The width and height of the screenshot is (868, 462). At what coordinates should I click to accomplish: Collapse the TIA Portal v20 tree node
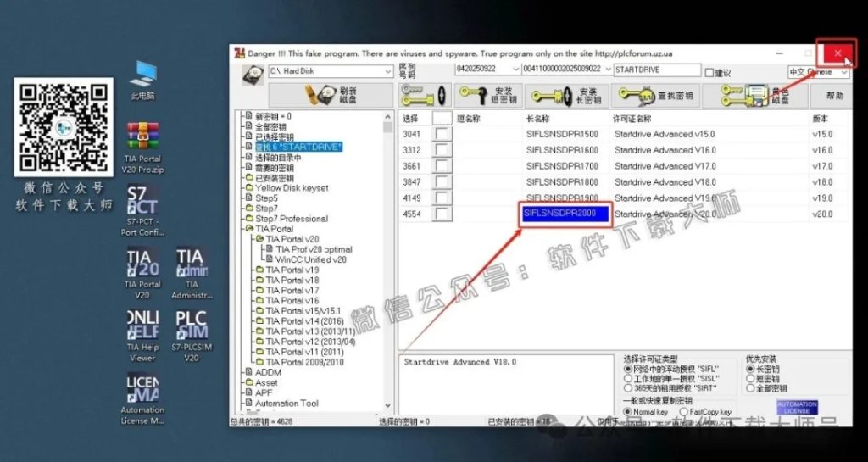coord(259,239)
